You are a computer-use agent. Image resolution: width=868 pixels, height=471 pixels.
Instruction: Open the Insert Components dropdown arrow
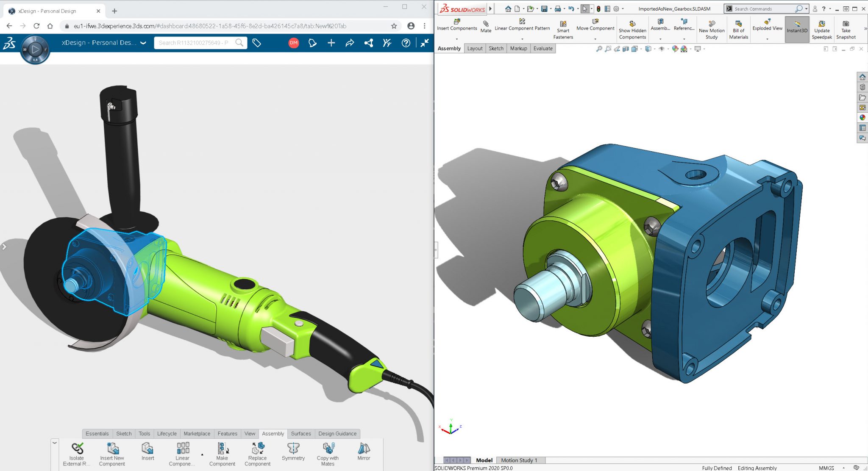click(456, 38)
